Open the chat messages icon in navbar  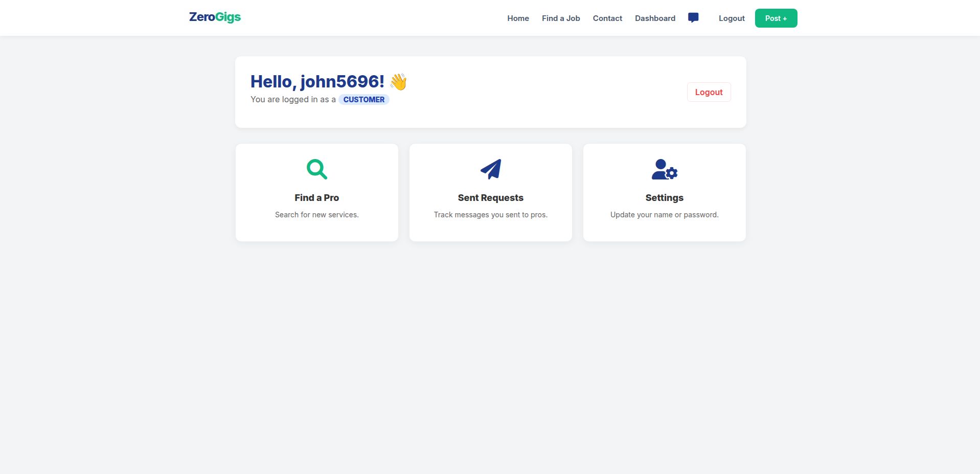pos(693,18)
